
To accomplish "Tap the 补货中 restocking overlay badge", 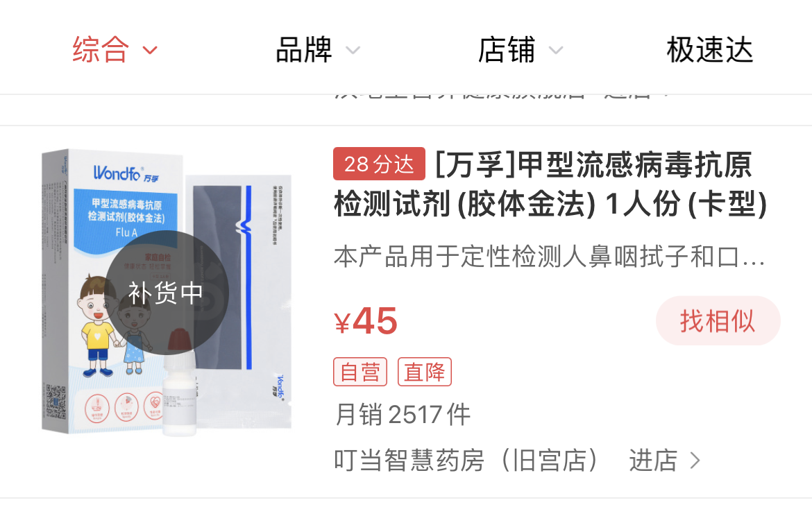I will pyautogui.click(x=167, y=293).
